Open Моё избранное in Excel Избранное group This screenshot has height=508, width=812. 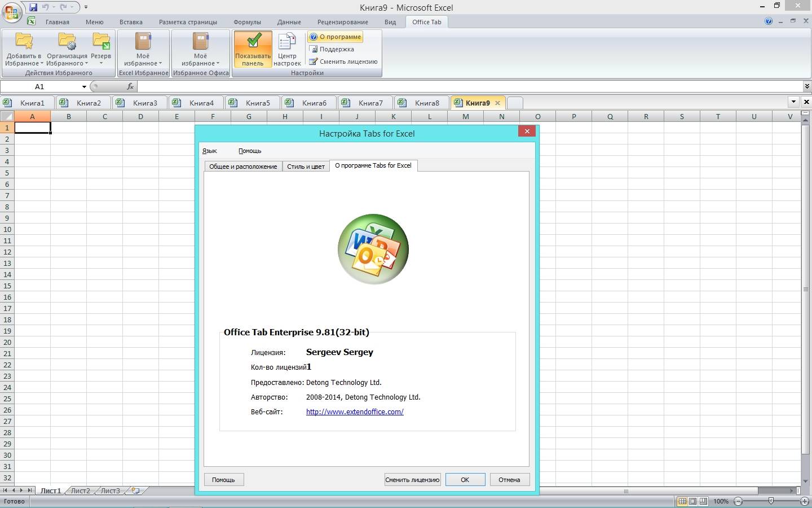(143, 49)
